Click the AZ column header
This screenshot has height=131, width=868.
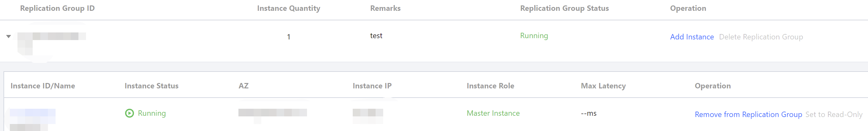(243, 86)
